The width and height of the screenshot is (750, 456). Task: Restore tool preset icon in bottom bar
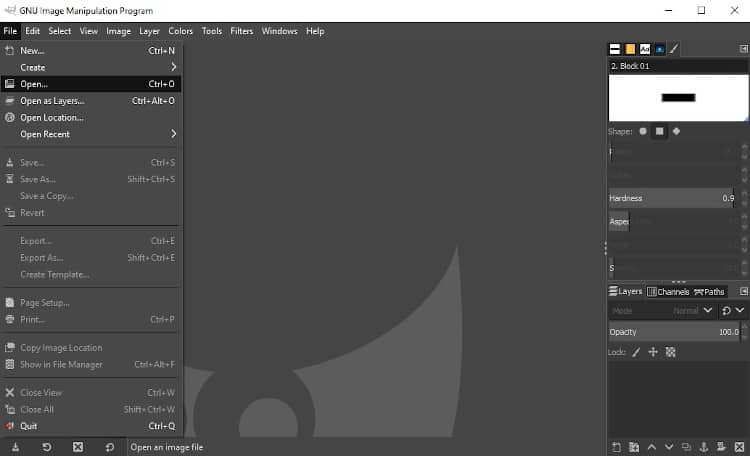point(46,447)
